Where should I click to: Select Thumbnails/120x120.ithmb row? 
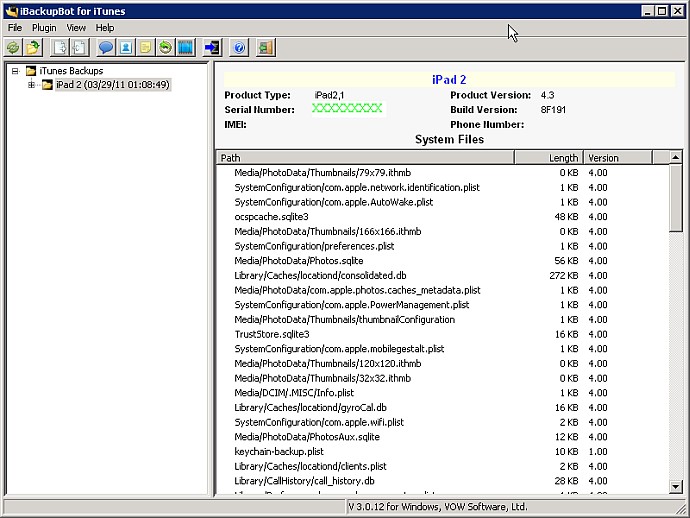point(442,364)
